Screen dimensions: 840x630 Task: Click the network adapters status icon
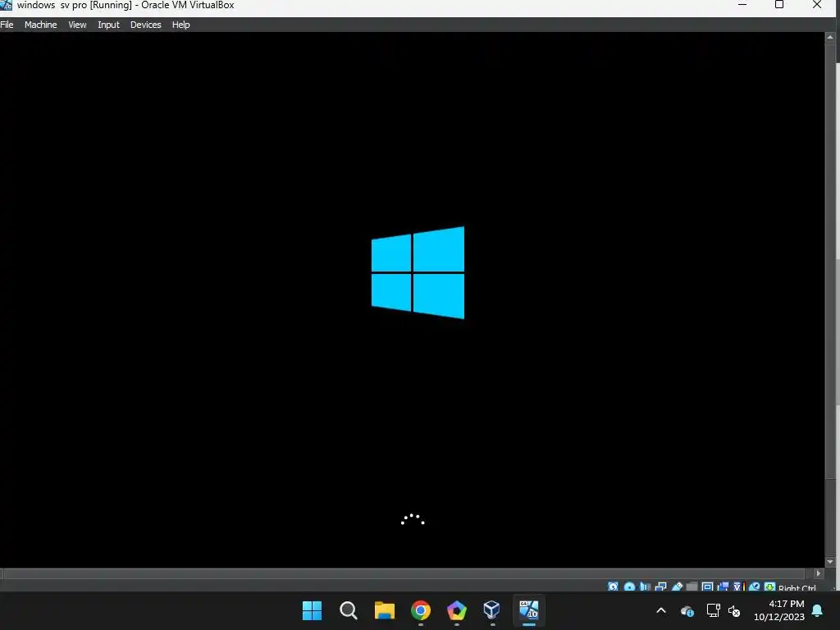point(661,587)
